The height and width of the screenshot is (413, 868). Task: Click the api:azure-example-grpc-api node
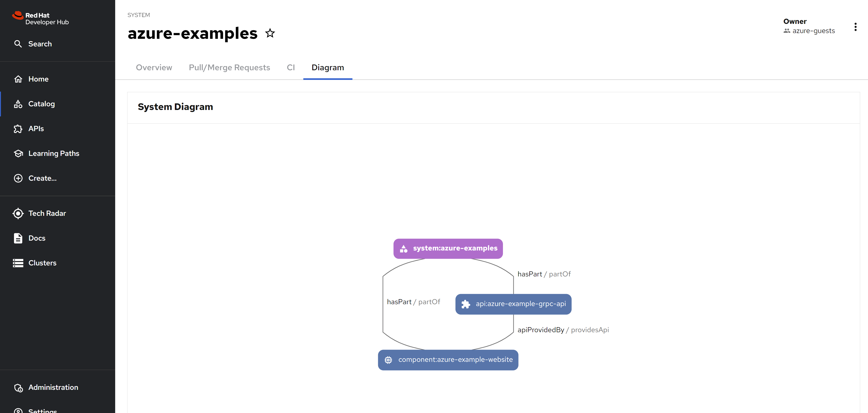coord(513,304)
